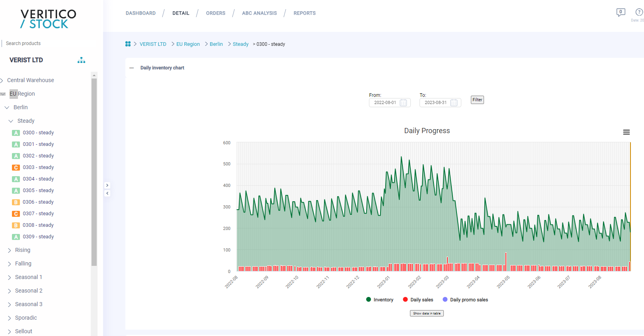Click the organization hierarchy icon beside VERIST LTD
The image size is (644, 336).
tap(81, 60)
